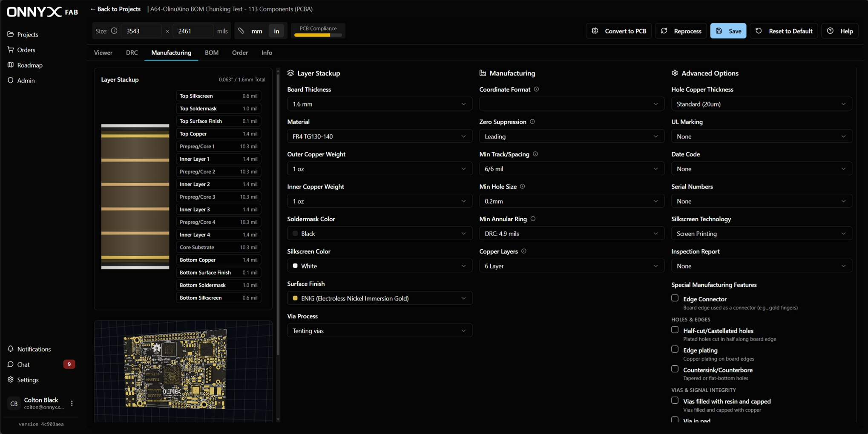This screenshot has height=434, width=868.
Task: Click Back to Projects link
Action: pos(115,9)
